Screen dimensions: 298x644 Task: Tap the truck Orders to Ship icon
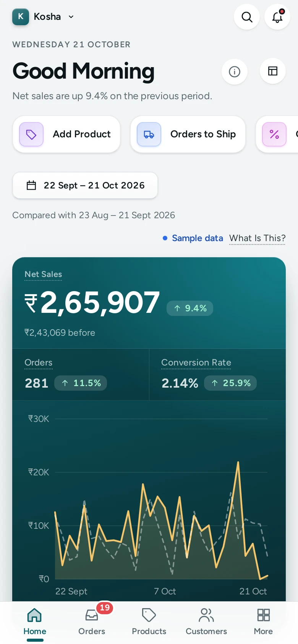[149, 134]
